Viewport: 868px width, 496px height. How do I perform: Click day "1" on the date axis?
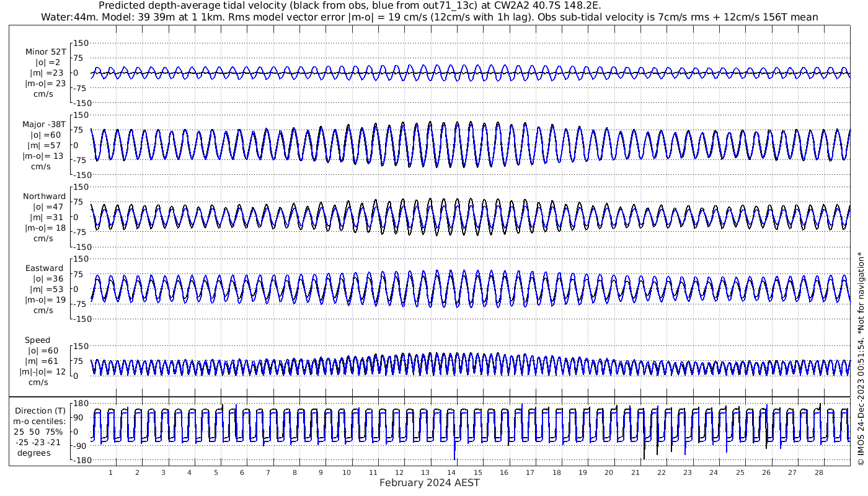pos(110,472)
